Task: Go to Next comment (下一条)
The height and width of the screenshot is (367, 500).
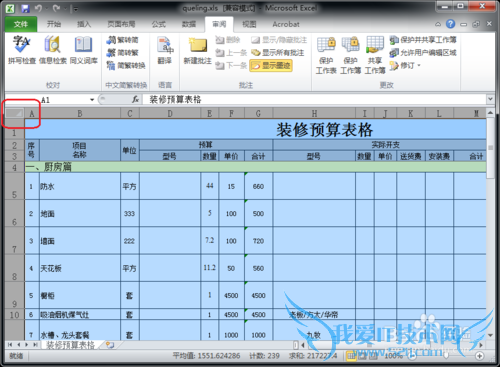Action: (x=231, y=65)
